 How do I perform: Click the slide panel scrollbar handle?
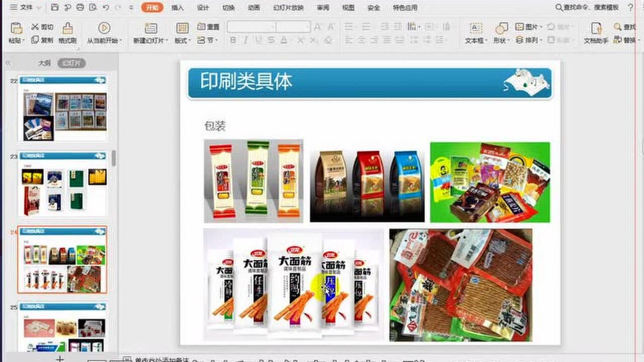[x=114, y=158]
